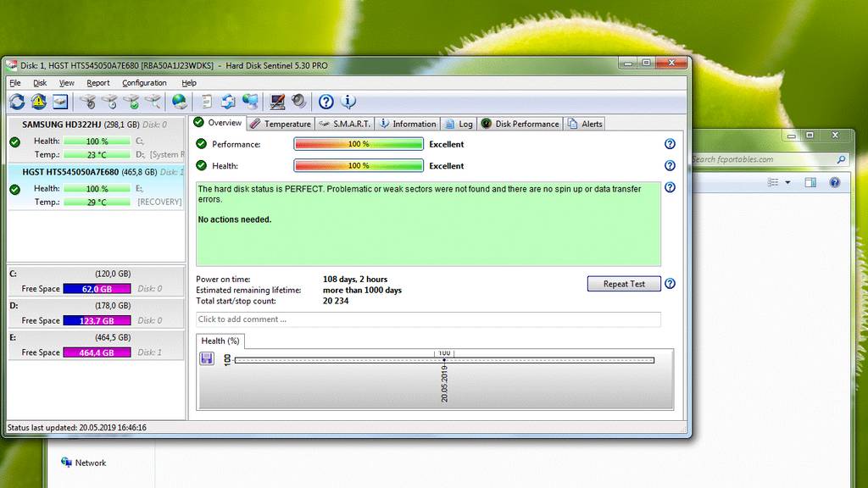This screenshot has width=868, height=488.
Task: Click the globe over disk toolbar icon
Action: click(179, 102)
